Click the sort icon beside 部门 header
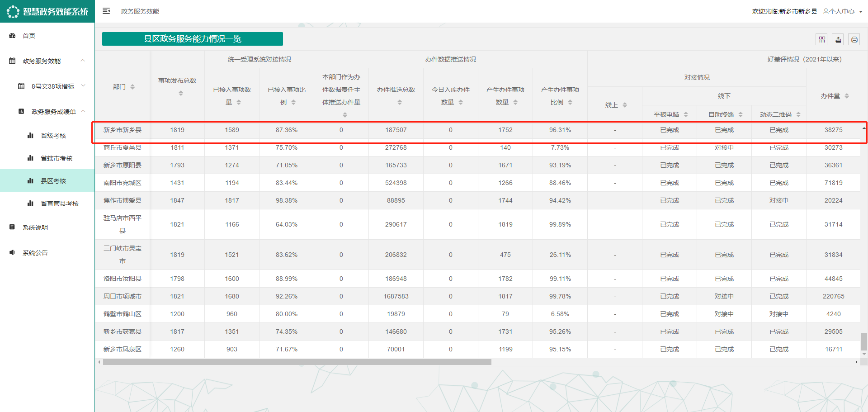Screen dimensions: 868x412 coord(132,87)
